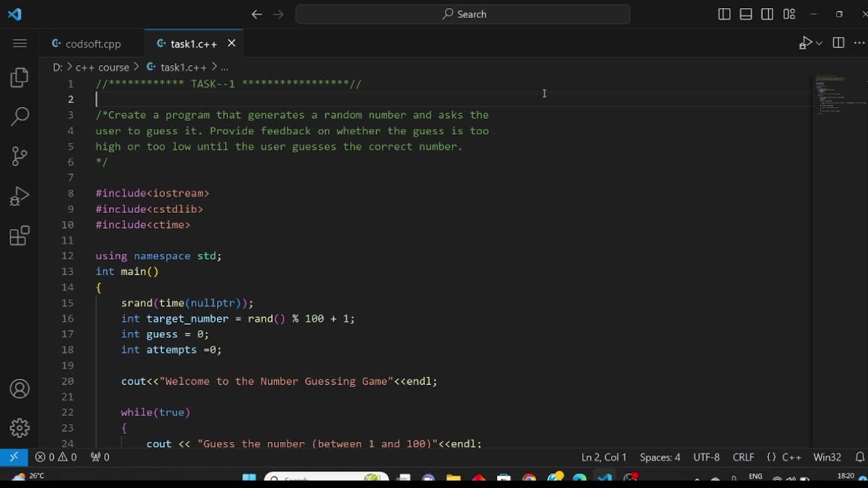This screenshot has width=868, height=488.
Task: Open the Run and Debug view
Action: 20,196
